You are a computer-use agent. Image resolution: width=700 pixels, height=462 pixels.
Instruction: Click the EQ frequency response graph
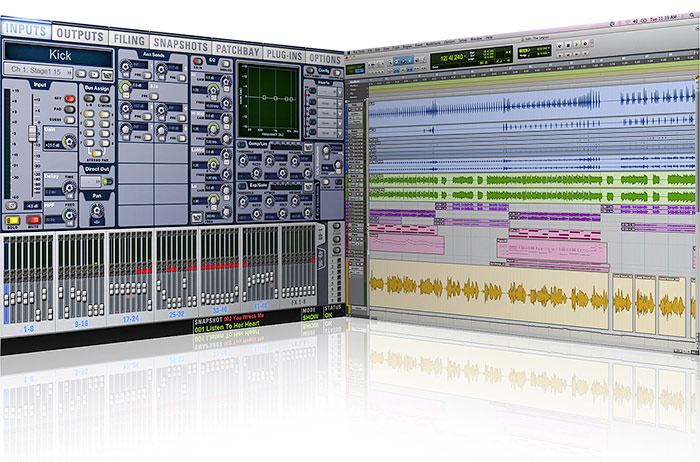pyautogui.click(x=268, y=100)
